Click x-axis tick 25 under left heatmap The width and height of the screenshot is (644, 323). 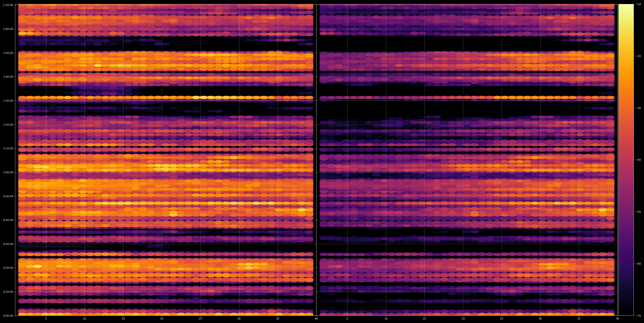pyautogui.click(x=200, y=319)
